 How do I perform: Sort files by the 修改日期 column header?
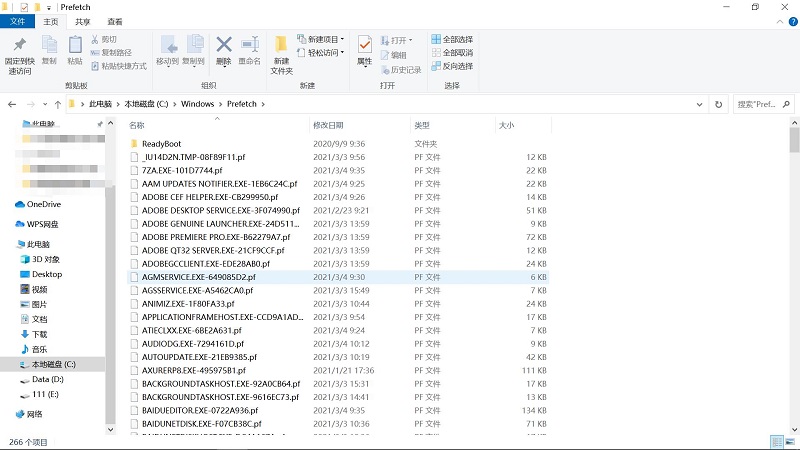pyautogui.click(x=328, y=125)
